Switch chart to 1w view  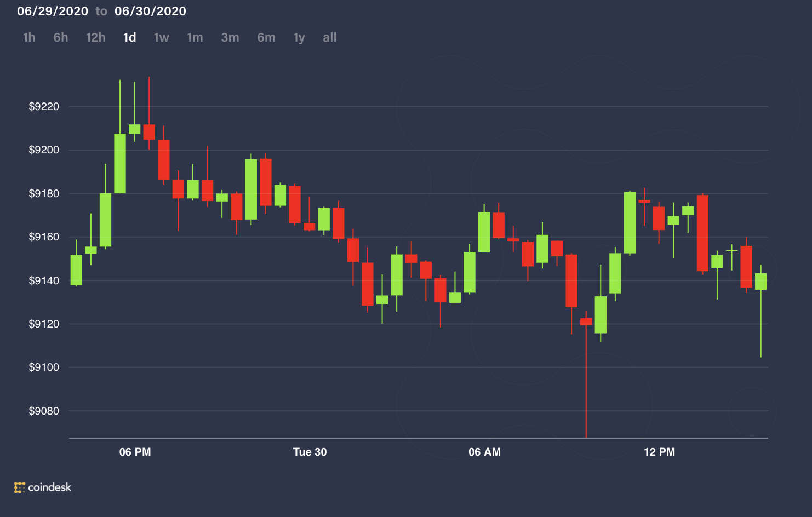(162, 38)
